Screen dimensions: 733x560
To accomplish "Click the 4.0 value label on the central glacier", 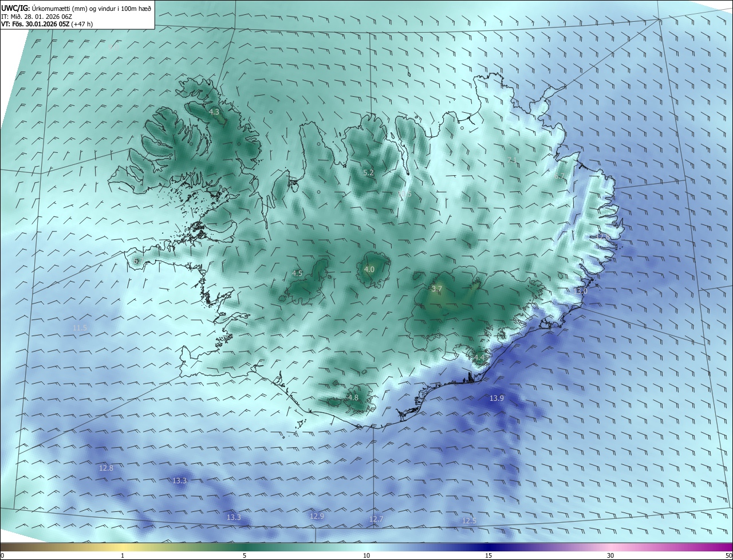I will coord(369,269).
